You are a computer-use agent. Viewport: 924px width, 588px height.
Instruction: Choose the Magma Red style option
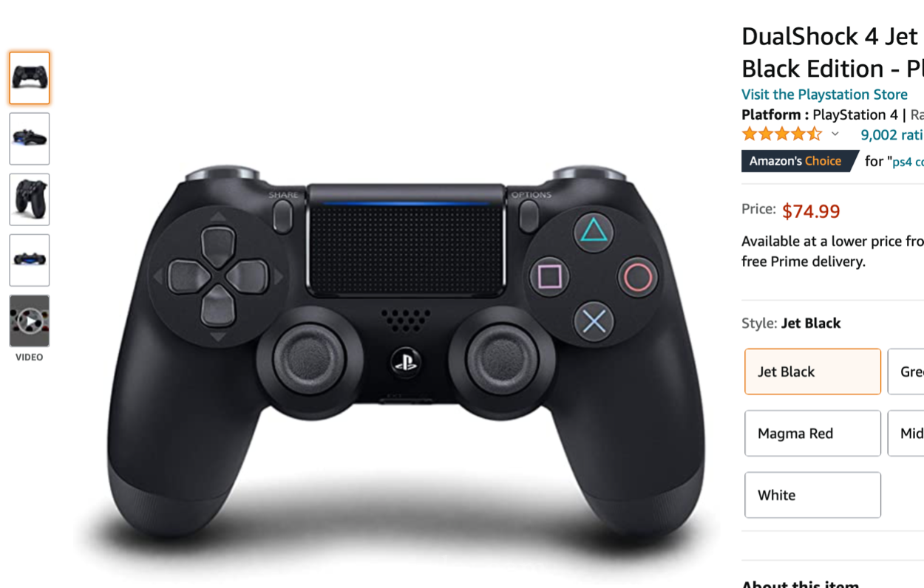(812, 434)
